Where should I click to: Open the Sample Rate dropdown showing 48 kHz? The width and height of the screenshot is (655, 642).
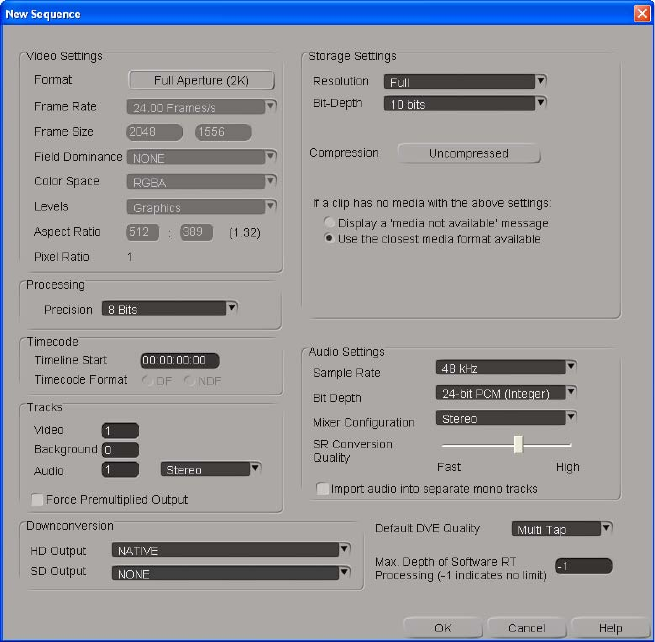(x=506, y=368)
